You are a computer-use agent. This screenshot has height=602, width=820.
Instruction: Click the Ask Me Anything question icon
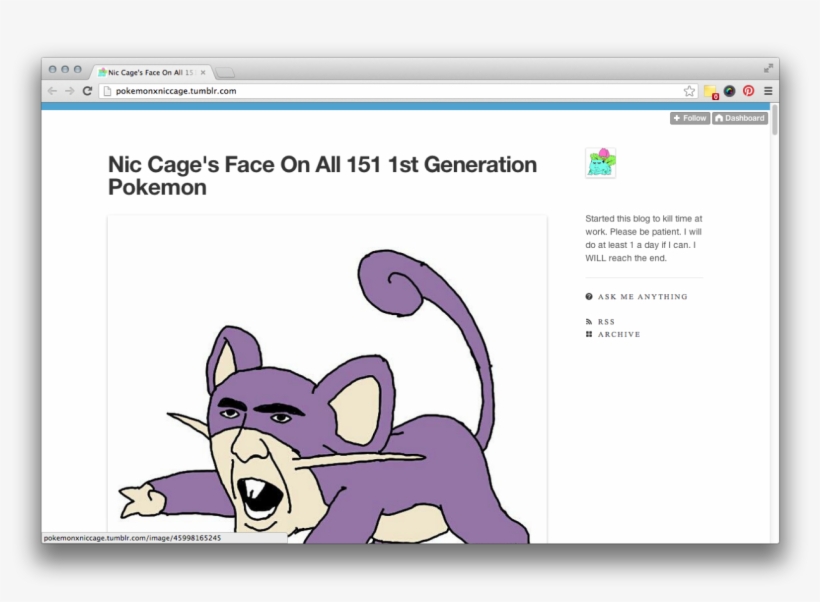click(589, 297)
